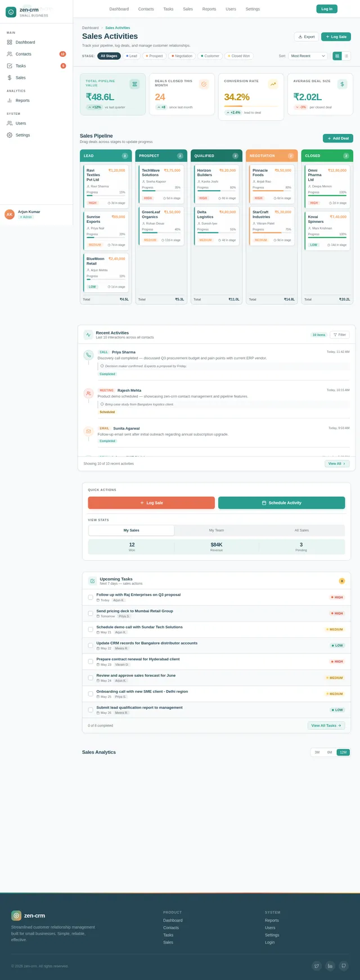Click the Average Deal Size dollar icon
Viewport: 360px width, 980px height.
click(x=342, y=84)
